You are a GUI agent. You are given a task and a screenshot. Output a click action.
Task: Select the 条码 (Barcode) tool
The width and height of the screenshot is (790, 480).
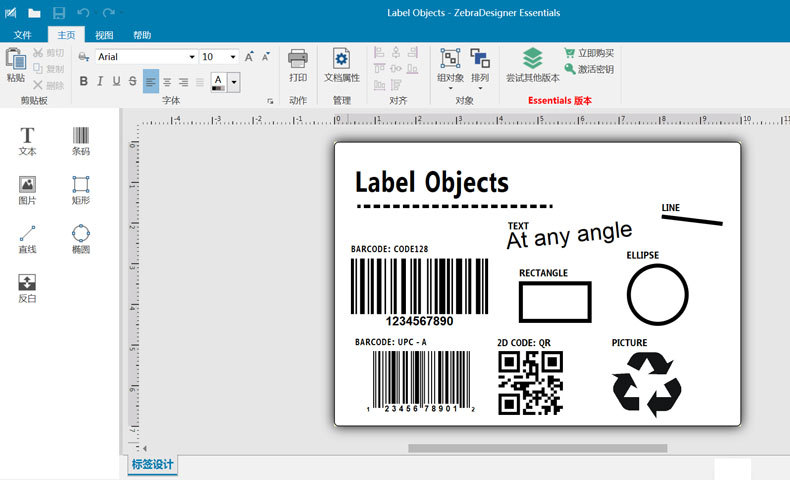(x=81, y=141)
